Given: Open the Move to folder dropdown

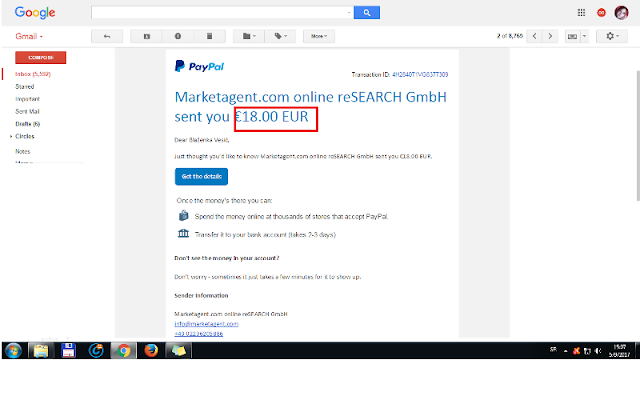Looking at the screenshot, I should [x=249, y=36].
